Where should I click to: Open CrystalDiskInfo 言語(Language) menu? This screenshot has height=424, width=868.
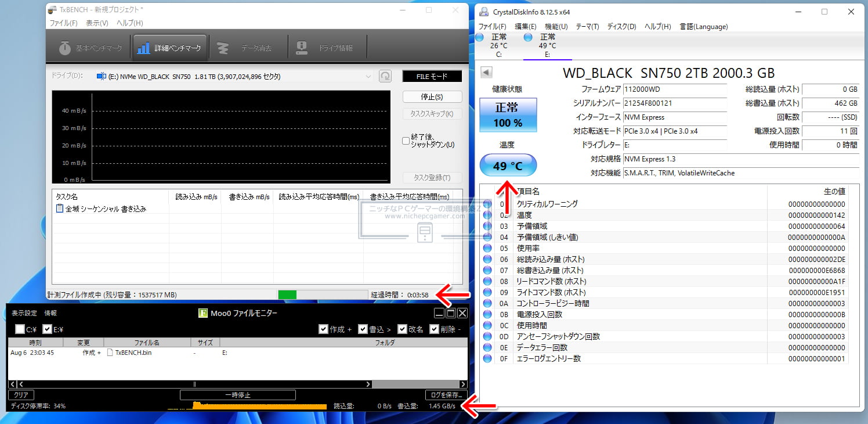(704, 27)
